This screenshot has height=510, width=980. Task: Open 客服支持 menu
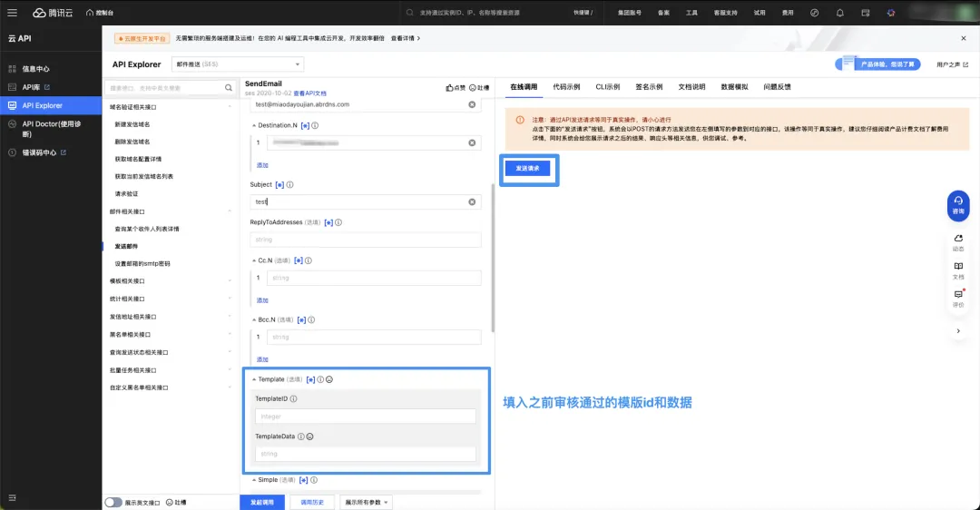click(726, 13)
